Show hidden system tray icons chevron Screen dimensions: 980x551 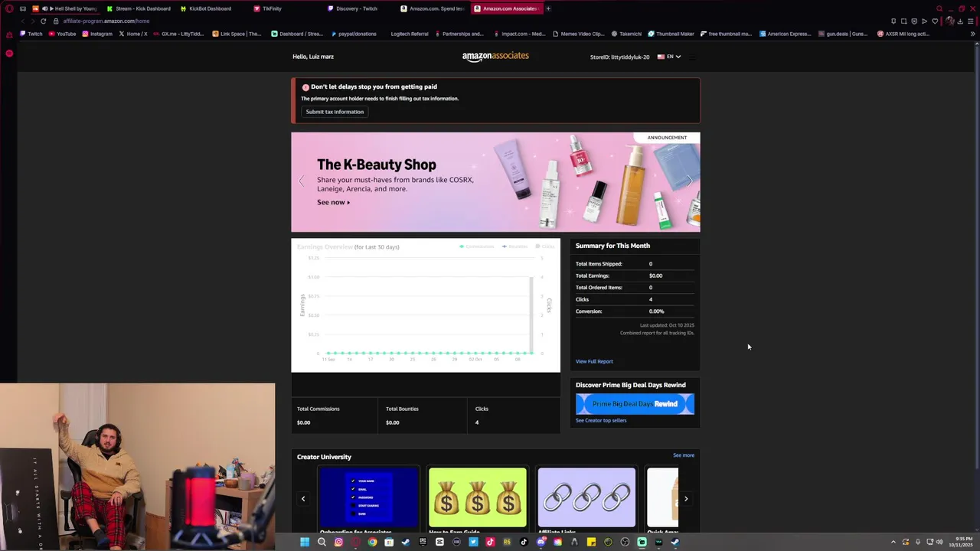click(893, 542)
